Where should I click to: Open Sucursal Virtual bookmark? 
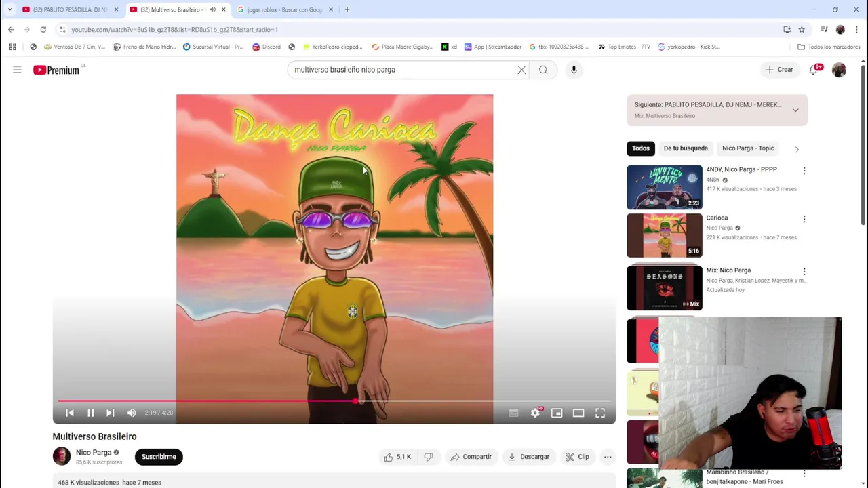pyautogui.click(x=213, y=47)
